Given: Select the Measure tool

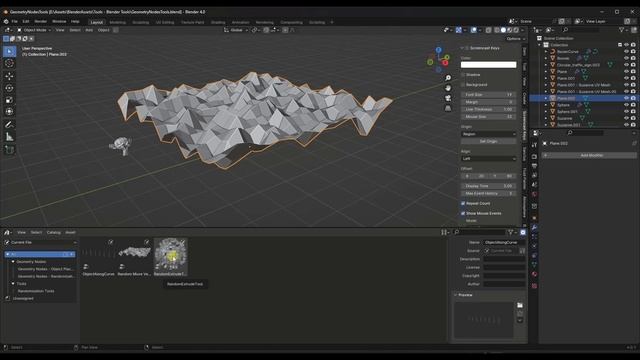Looking at the screenshot, I should (x=9, y=137).
